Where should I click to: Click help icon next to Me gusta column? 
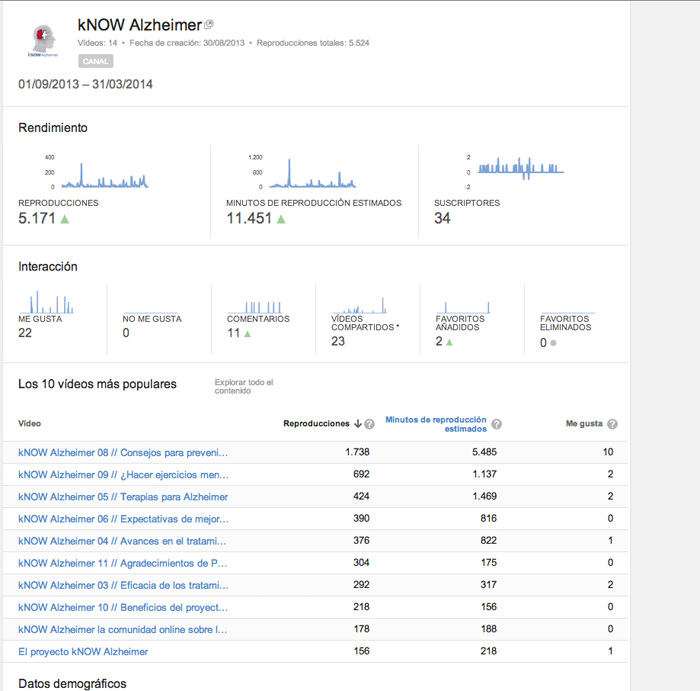pos(612,424)
